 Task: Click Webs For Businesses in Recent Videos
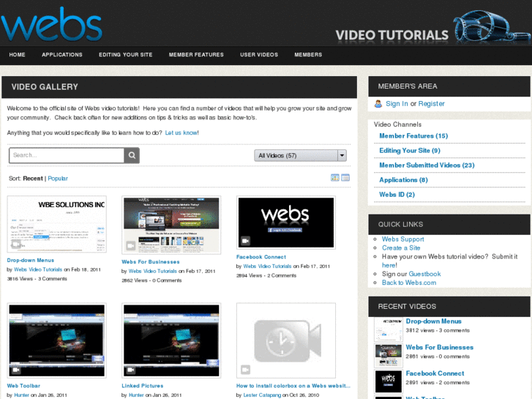point(440,347)
